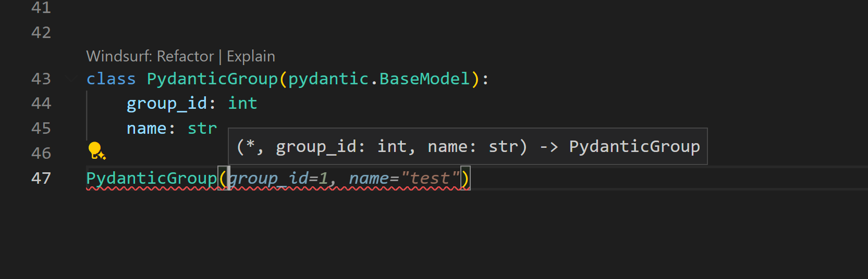This screenshot has width=868, height=279.
Task: Click the Explain code lens link
Action: (251, 56)
